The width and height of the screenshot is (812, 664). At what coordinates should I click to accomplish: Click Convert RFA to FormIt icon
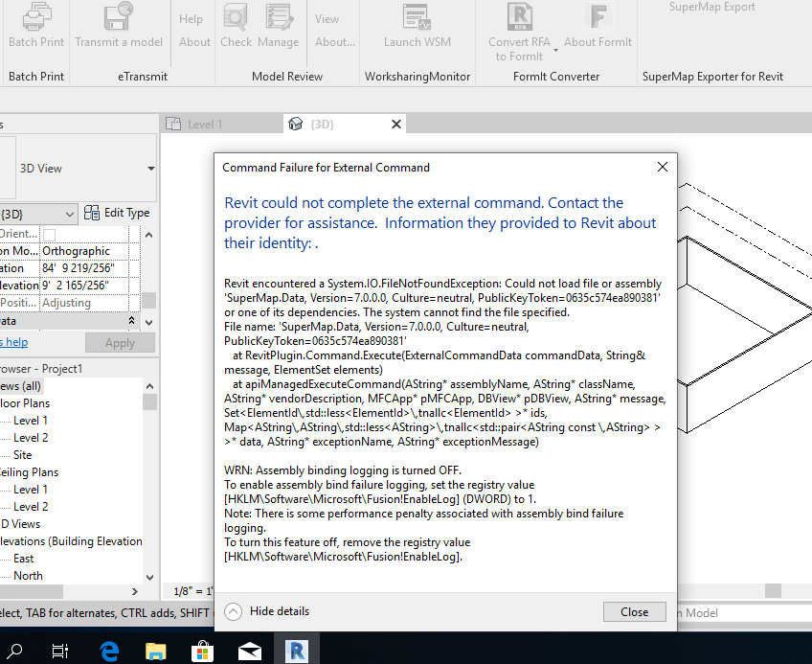[x=519, y=16]
